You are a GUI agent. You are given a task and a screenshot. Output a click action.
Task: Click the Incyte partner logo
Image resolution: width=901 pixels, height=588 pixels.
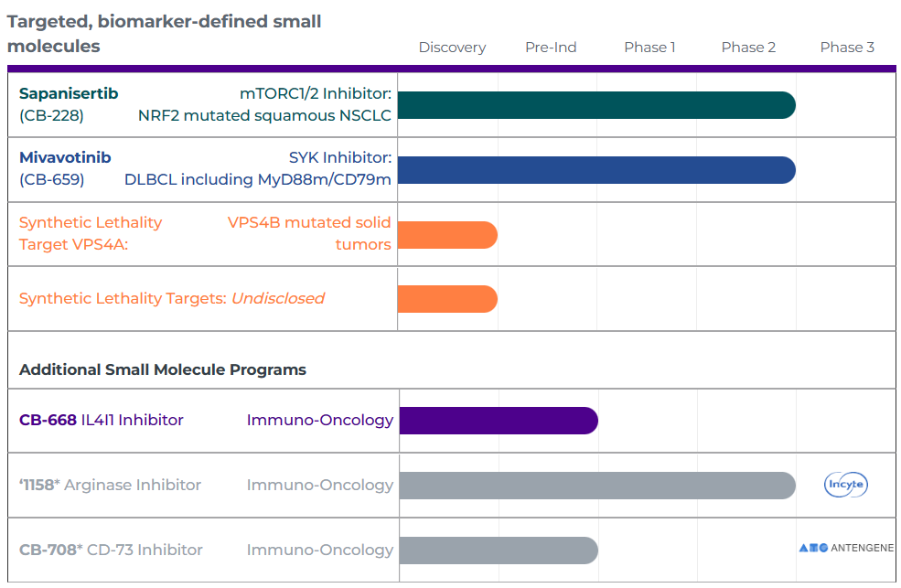[846, 485]
